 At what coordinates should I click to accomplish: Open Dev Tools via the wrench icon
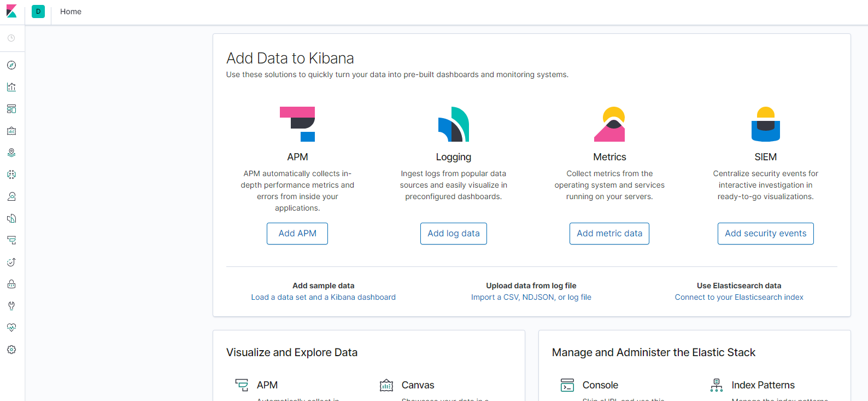coord(11,306)
